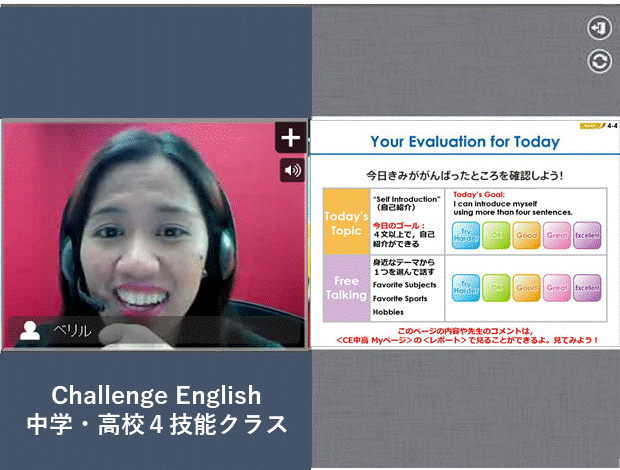The width and height of the screenshot is (620, 470).
Task: Click the "Today's Goal:" red label
Action: pos(479,194)
